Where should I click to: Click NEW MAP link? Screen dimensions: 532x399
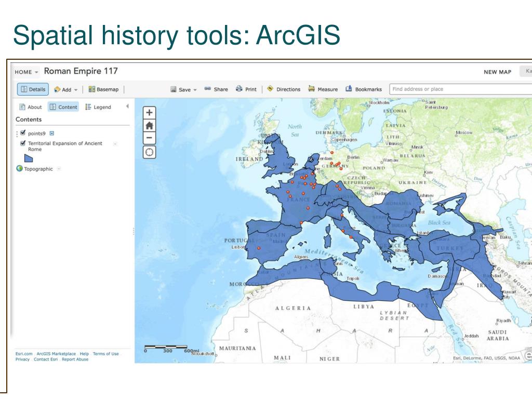(497, 72)
